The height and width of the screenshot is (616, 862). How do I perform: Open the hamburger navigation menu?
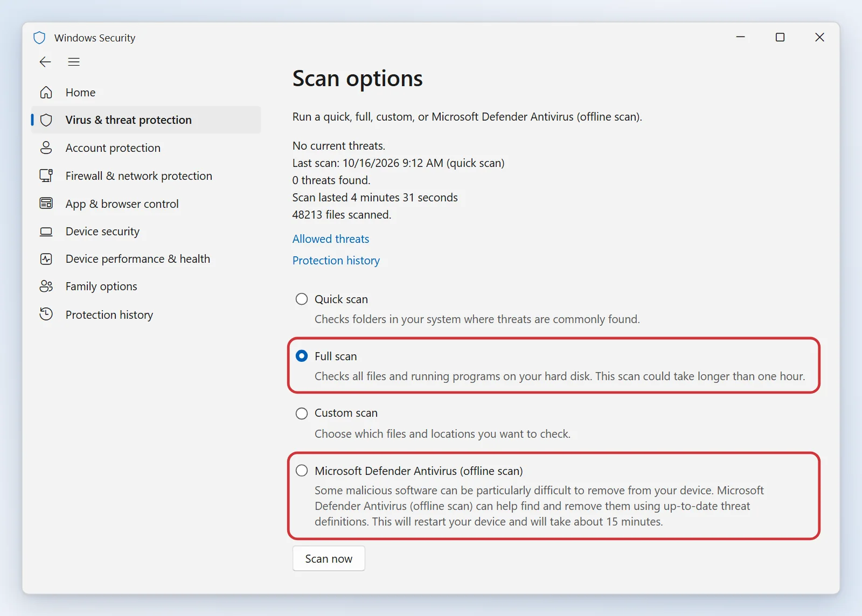click(74, 62)
